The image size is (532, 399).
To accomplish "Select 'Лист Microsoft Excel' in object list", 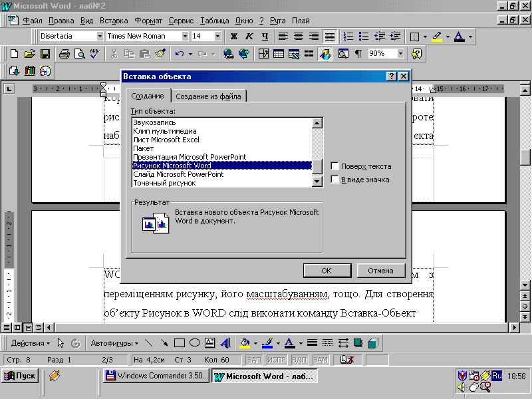I will click(222, 140).
